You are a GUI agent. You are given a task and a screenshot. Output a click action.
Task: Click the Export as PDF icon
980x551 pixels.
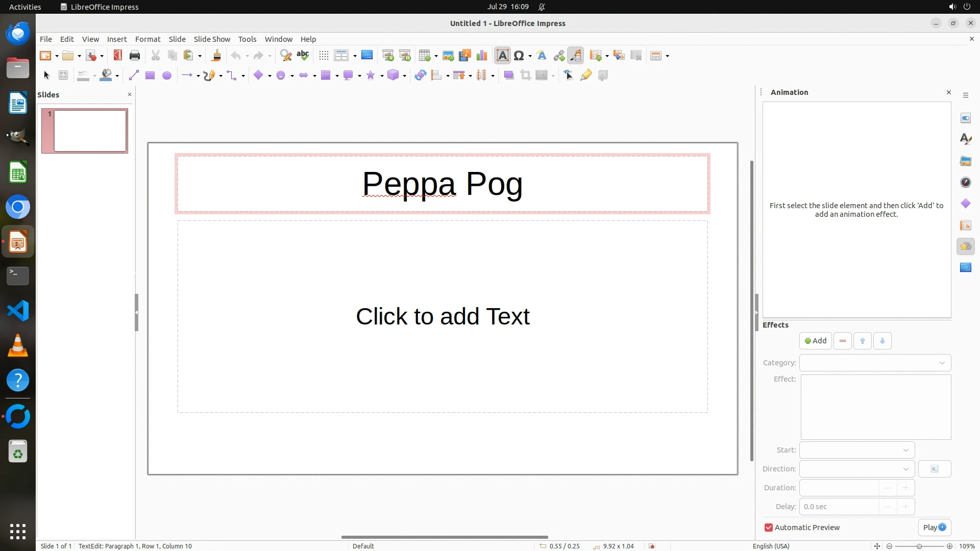117,56
